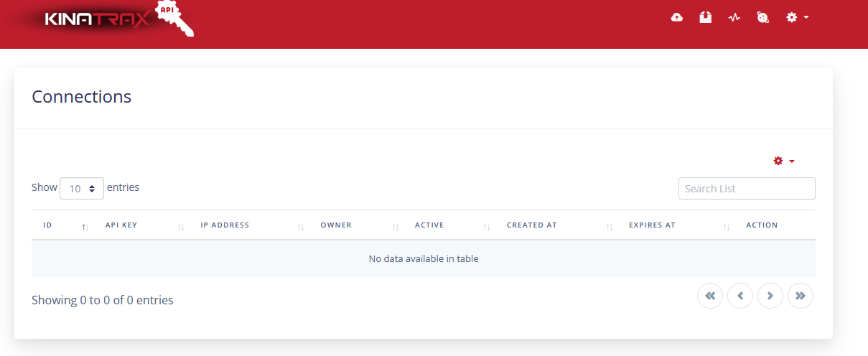Click the activity pulse icon

734,17
